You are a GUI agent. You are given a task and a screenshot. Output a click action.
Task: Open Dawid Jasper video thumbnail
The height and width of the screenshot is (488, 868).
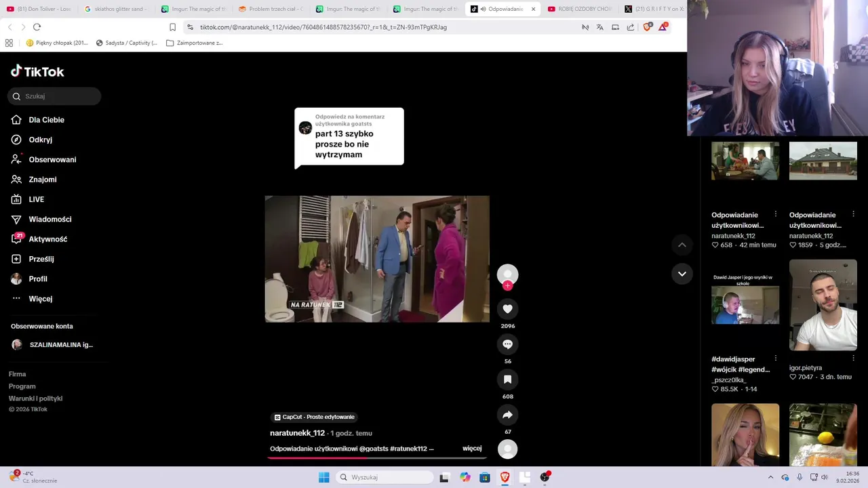tap(745, 304)
